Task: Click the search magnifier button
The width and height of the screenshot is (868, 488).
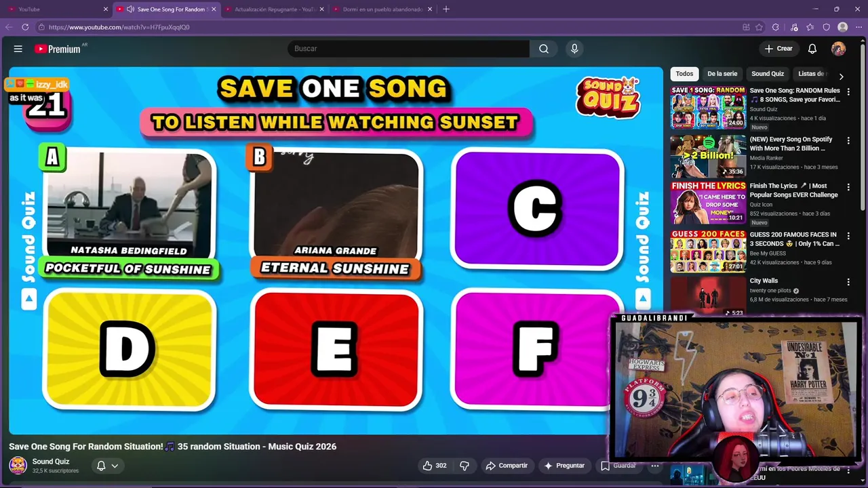Action: coord(544,49)
